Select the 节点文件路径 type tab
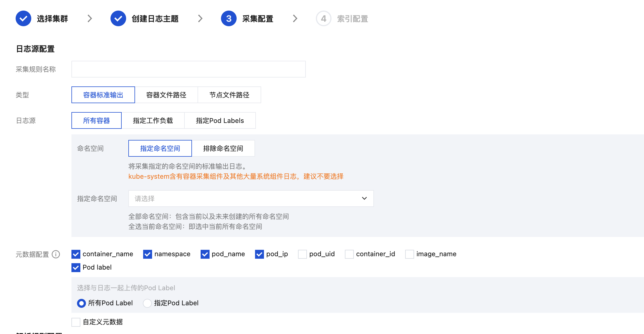The height and width of the screenshot is (334, 644). 229,95
